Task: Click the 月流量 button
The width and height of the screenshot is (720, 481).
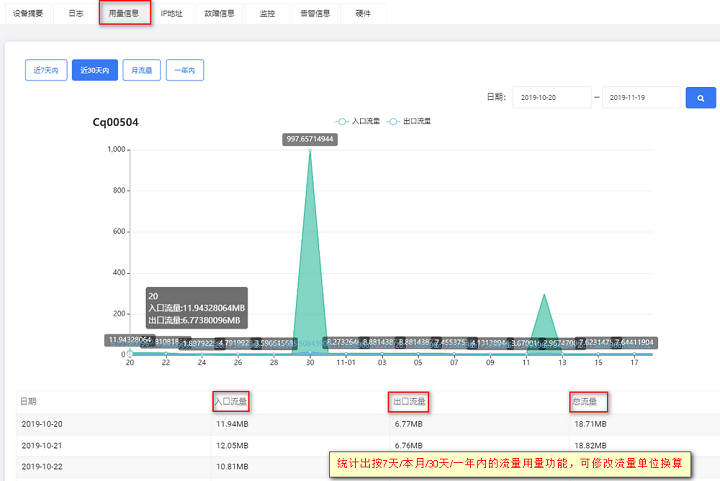Action: 141,70
